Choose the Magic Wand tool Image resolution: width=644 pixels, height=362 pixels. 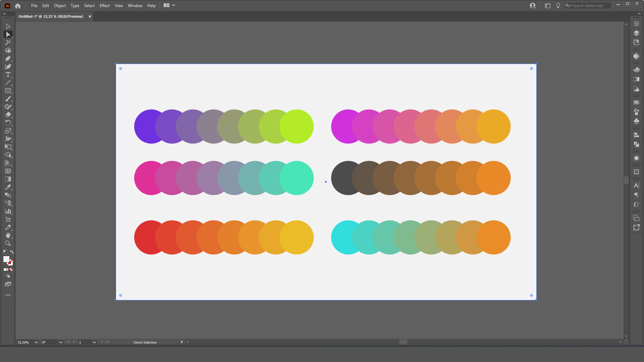pyautogui.click(x=8, y=43)
